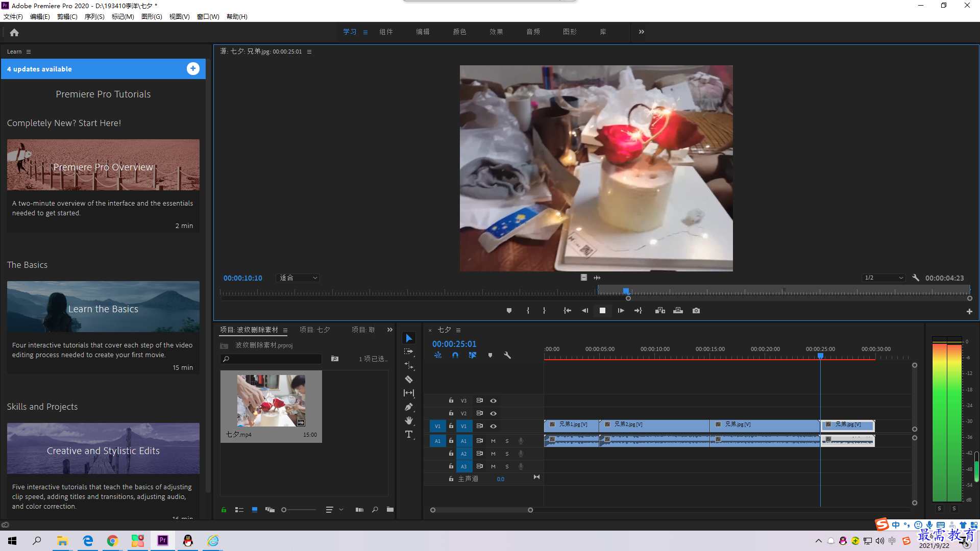Select the Selection tool arrow
Screen dimensions: 980x551
coord(409,338)
